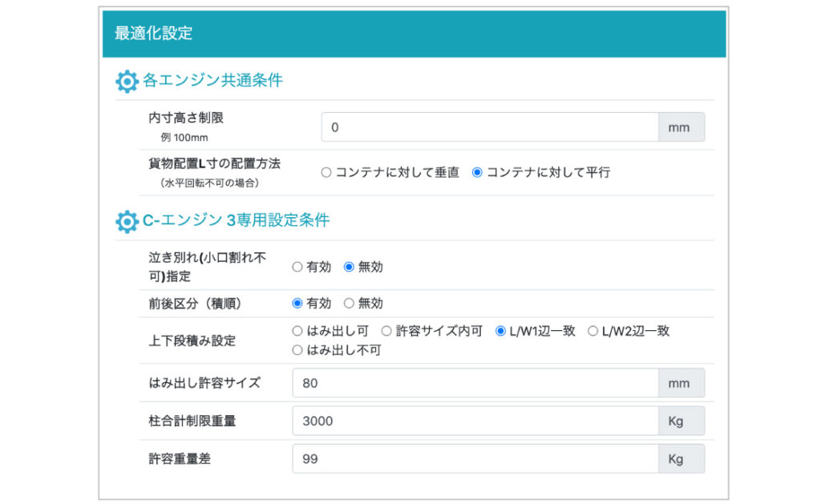Image resolution: width=821 pixels, height=504 pixels.
Task: Set 泣き別れ指定 to 無効
Action: pyautogui.click(x=349, y=267)
